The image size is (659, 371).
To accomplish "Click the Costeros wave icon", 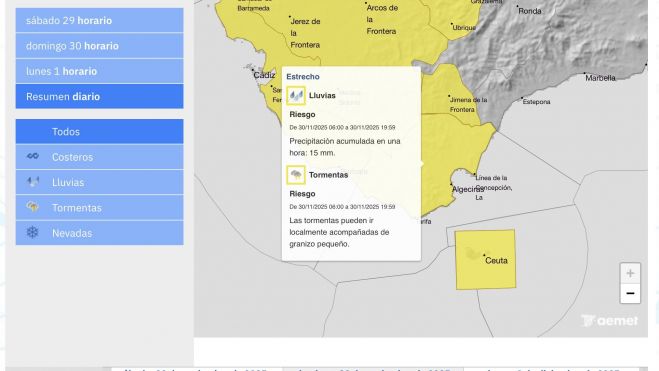I will [33, 156].
